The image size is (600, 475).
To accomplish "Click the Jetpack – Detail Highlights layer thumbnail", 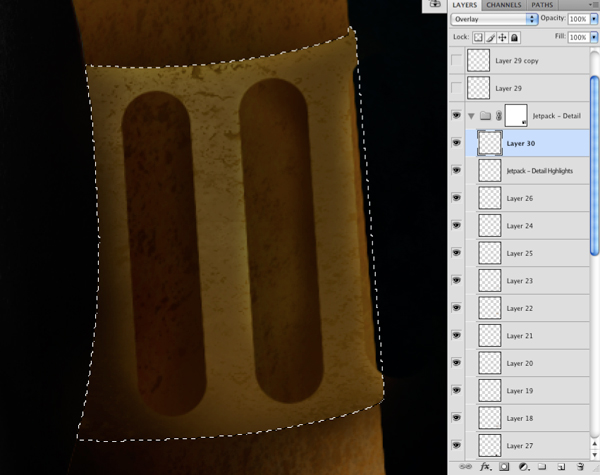I will tap(490, 171).
